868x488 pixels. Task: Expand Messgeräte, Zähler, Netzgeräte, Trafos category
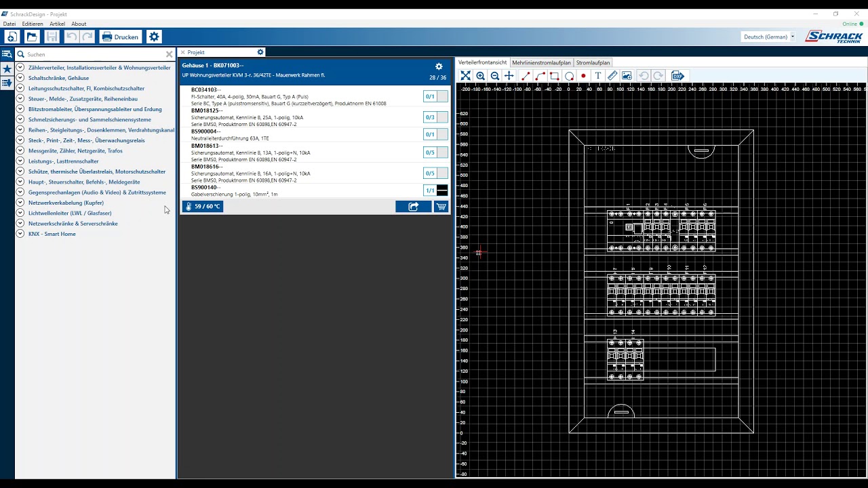[x=20, y=150]
